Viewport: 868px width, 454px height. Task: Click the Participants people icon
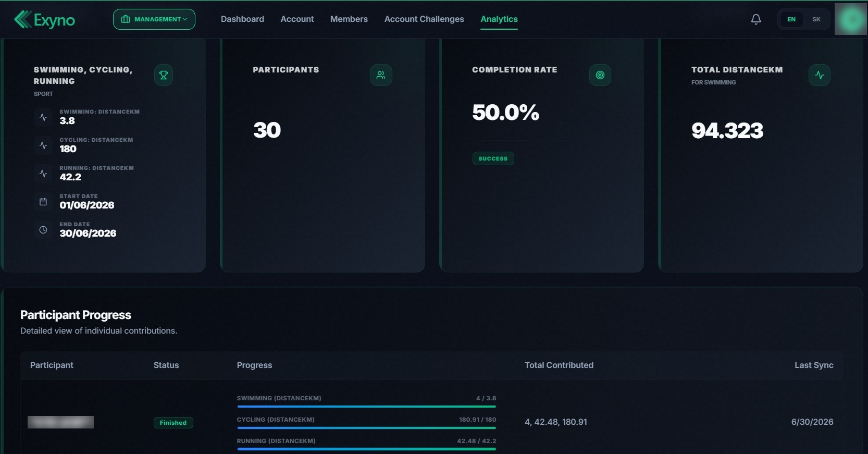click(x=381, y=75)
